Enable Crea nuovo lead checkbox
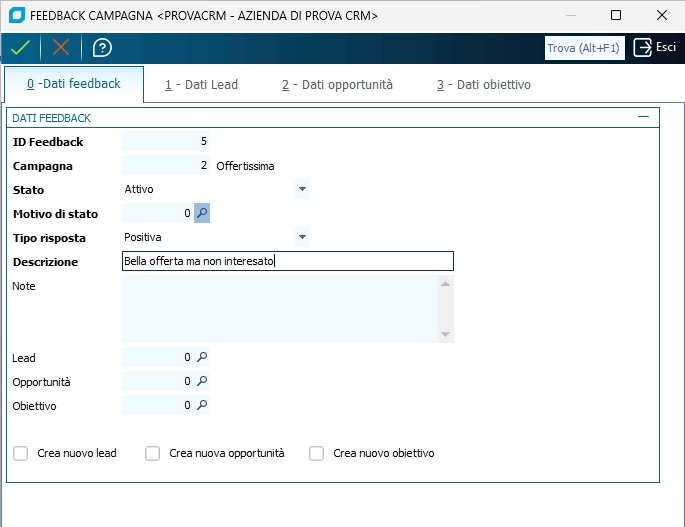The image size is (685, 527). tap(21, 453)
